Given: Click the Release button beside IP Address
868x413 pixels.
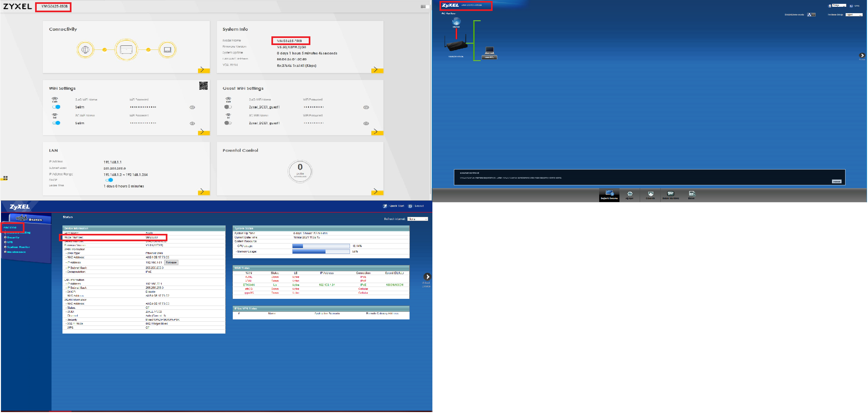Looking at the screenshot, I should coord(171,262).
